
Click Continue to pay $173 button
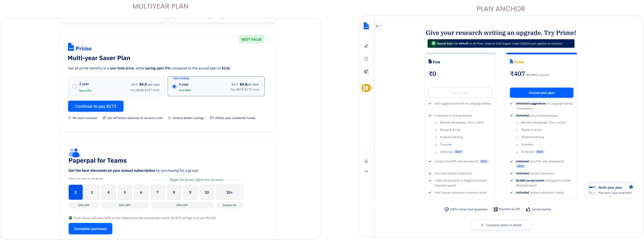pos(96,106)
